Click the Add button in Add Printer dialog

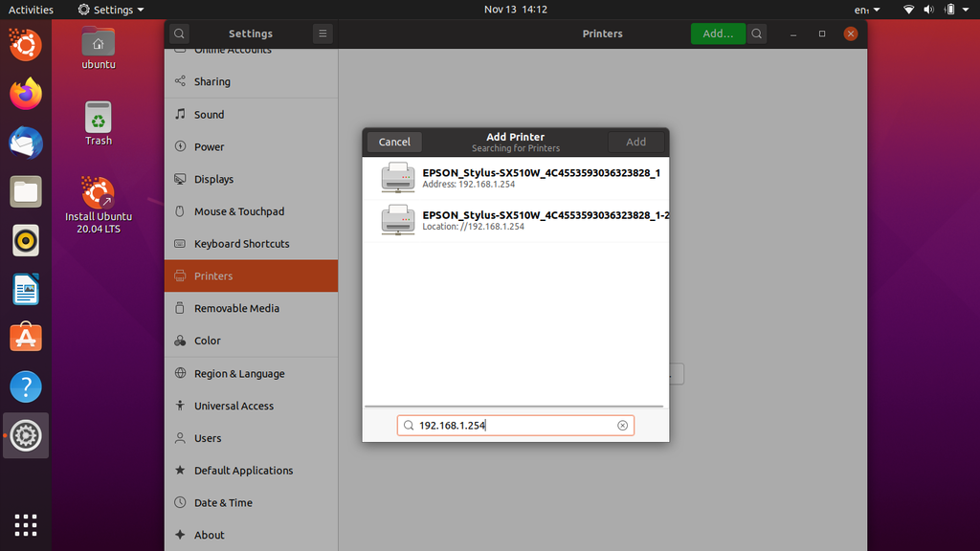coord(636,142)
